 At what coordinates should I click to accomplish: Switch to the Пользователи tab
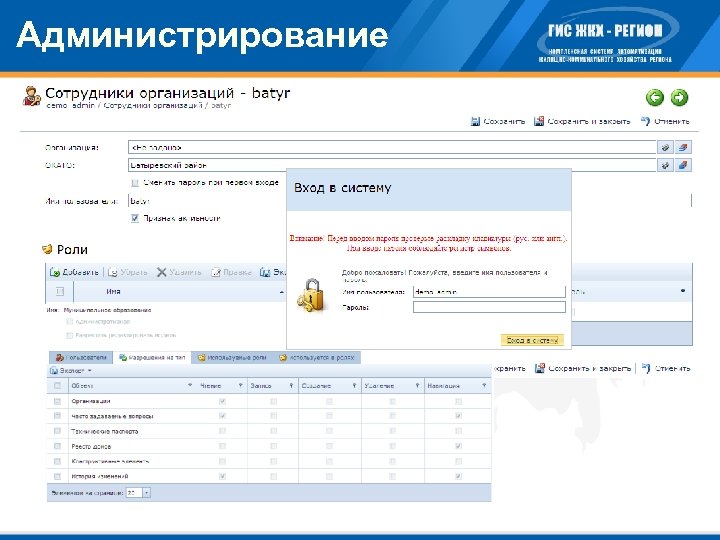pos(81,358)
